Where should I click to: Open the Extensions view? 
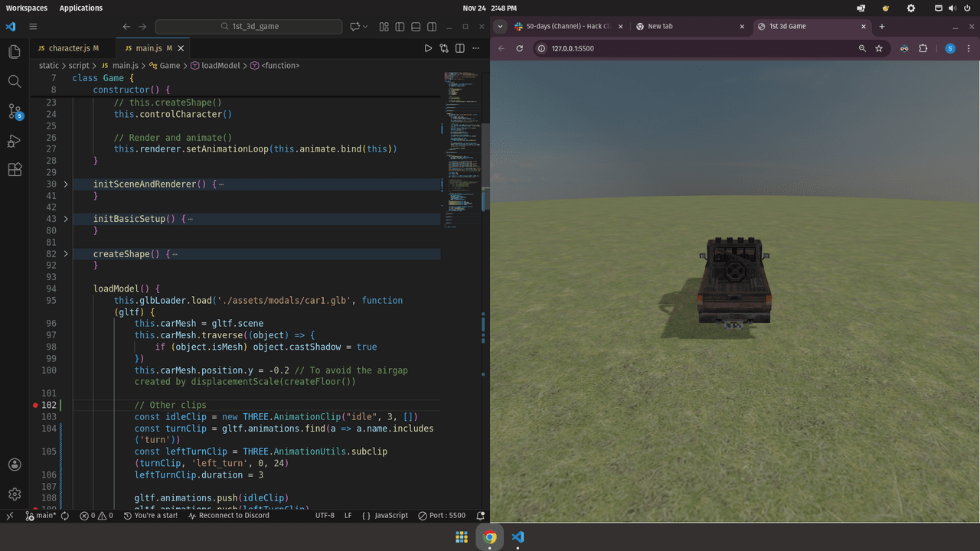click(x=15, y=170)
